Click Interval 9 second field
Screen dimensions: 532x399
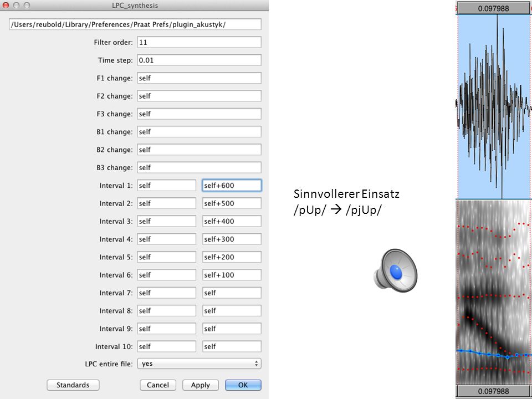click(x=232, y=329)
